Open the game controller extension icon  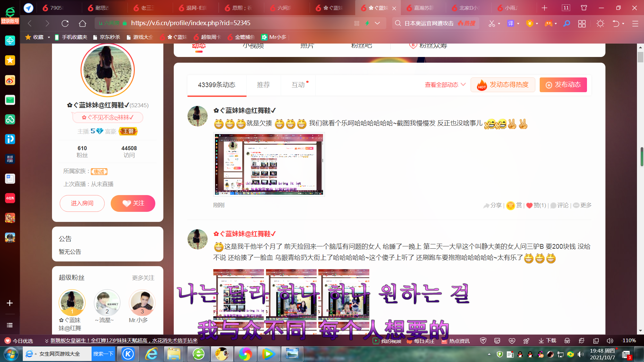click(548, 23)
